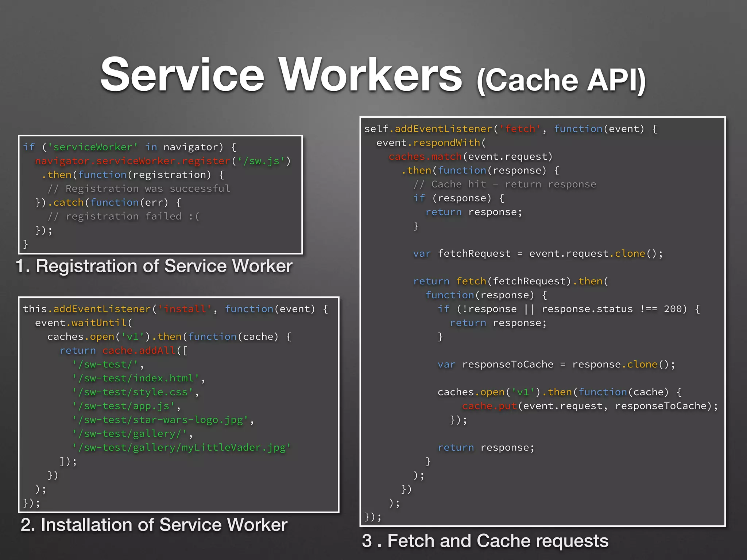Click the 'cache.put(event.request, responseToCache);' line

click(x=590, y=406)
